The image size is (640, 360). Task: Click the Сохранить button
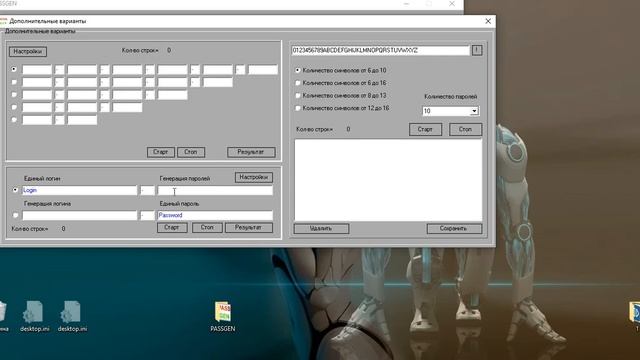click(x=454, y=229)
